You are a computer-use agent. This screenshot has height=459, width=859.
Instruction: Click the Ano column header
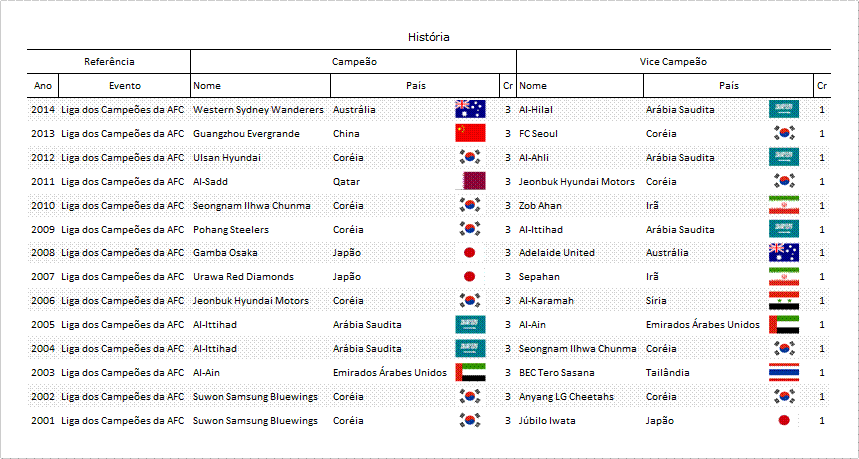pyautogui.click(x=43, y=85)
